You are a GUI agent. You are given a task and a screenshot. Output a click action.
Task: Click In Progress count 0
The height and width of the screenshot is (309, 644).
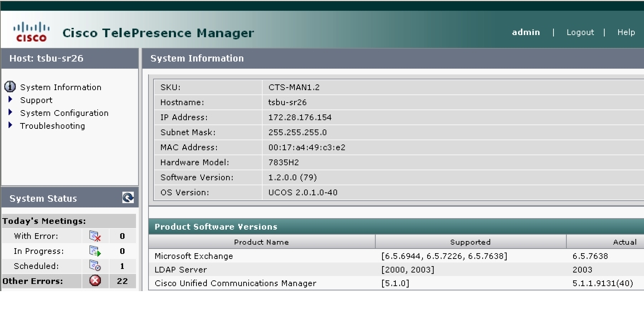[x=122, y=251]
